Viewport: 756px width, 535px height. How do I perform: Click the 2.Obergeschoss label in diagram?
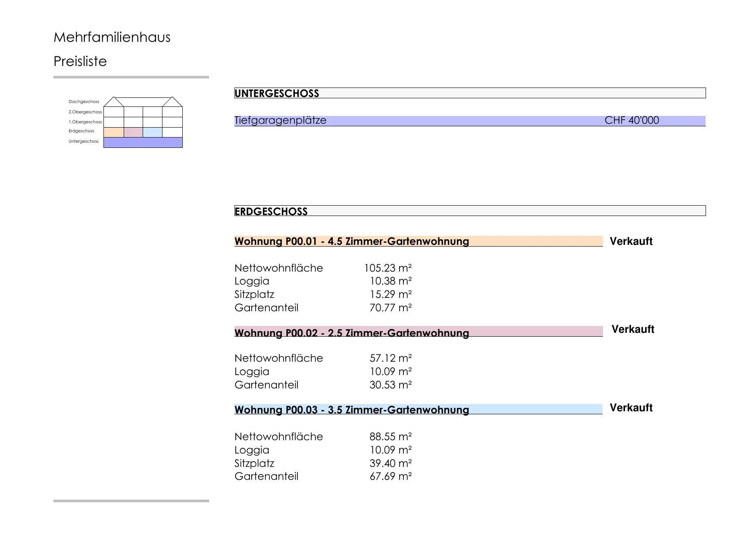pyautogui.click(x=85, y=112)
